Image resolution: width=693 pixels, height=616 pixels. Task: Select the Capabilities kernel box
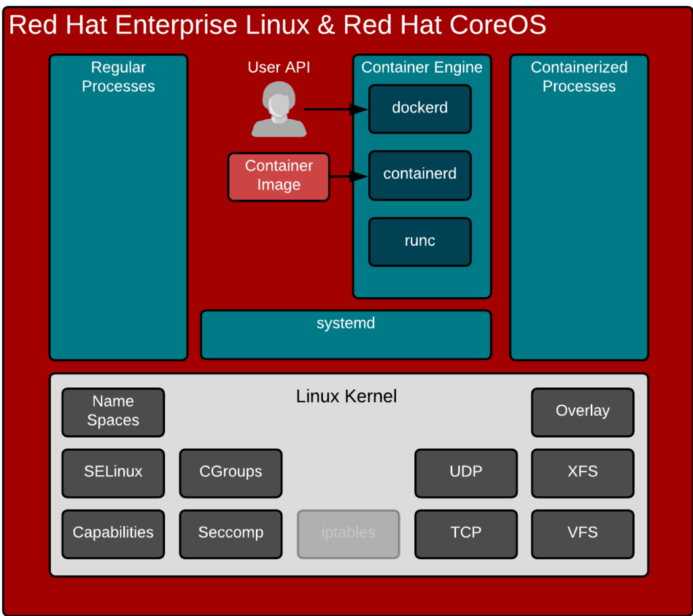pos(113,534)
